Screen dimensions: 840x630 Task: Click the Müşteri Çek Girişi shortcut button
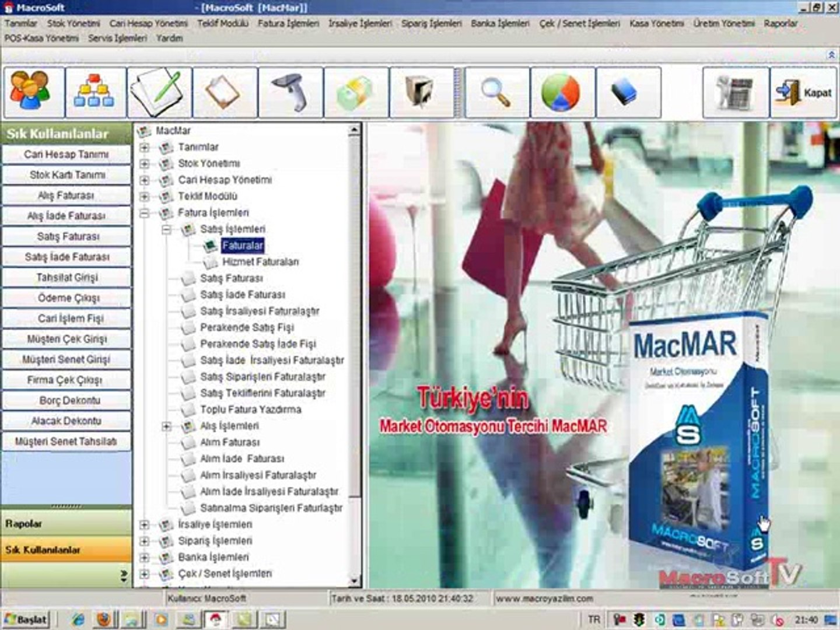pos(66,339)
